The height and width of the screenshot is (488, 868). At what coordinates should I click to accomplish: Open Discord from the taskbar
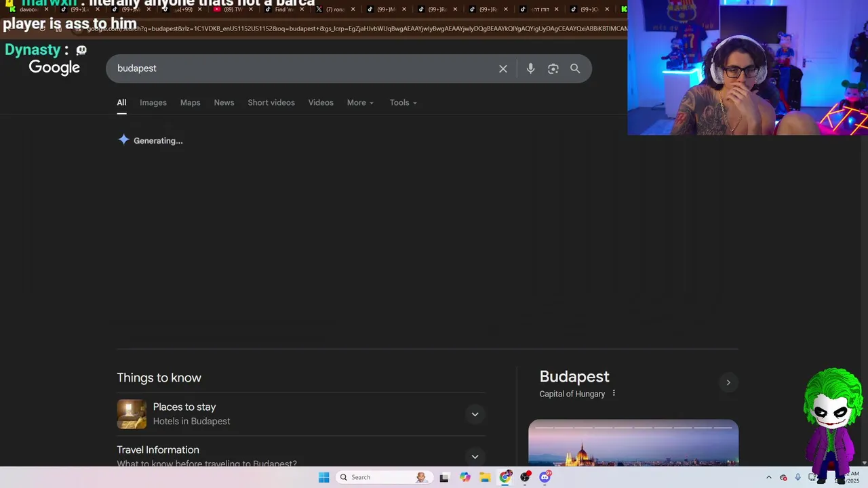coord(545,477)
